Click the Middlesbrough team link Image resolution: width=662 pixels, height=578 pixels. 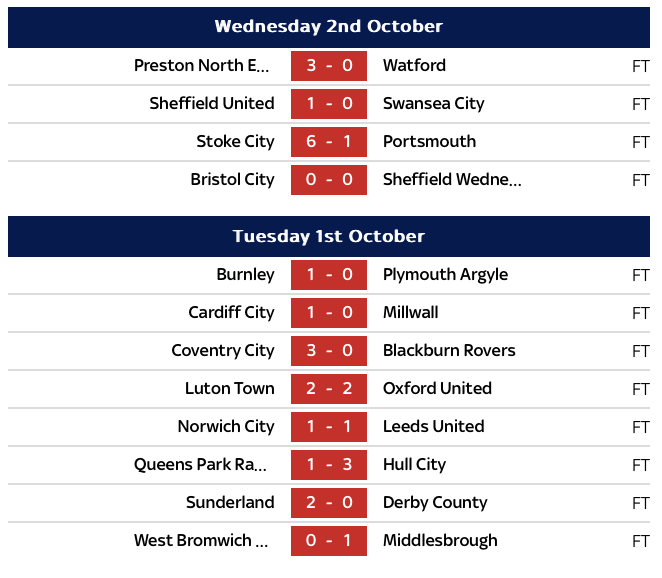[x=440, y=541]
